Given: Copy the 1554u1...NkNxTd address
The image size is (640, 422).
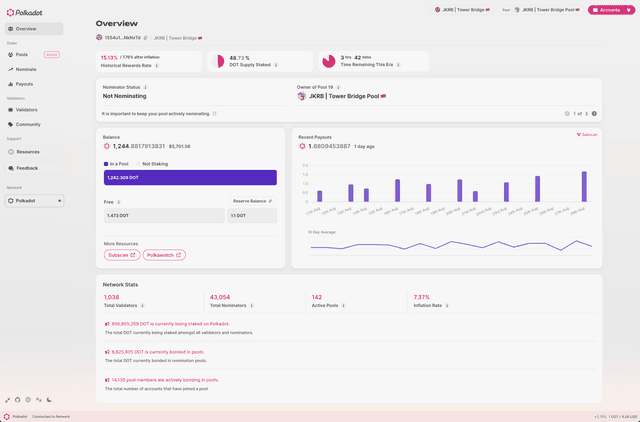Looking at the screenshot, I should 146,38.
